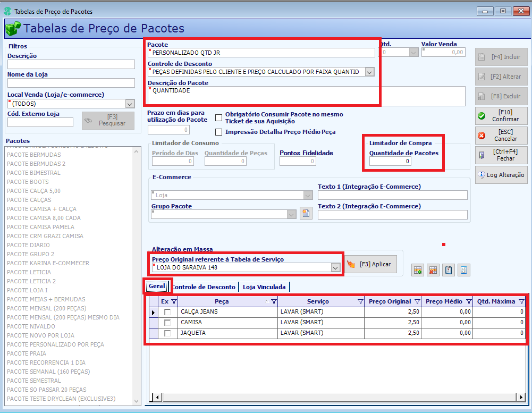Click the add table row icon

(x=418, y=270)
